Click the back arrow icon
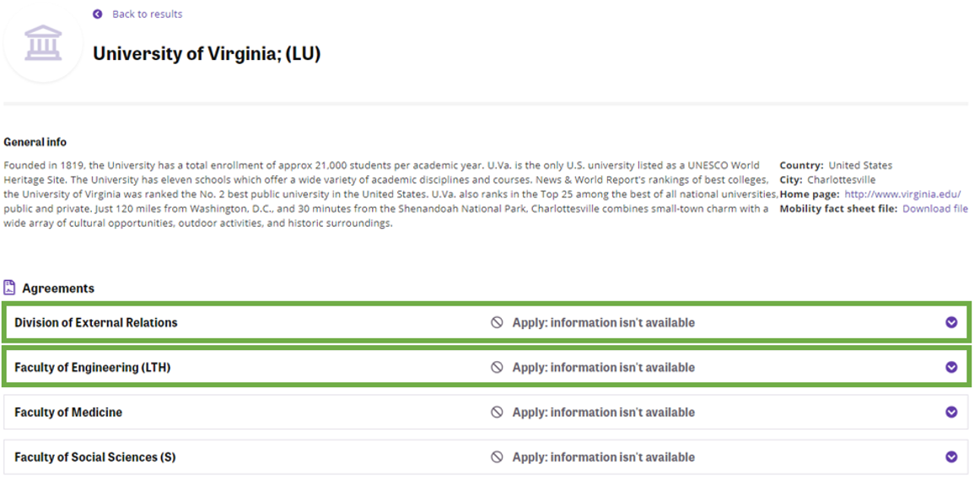This screenshot has width=980, height=486. [98, 14]
